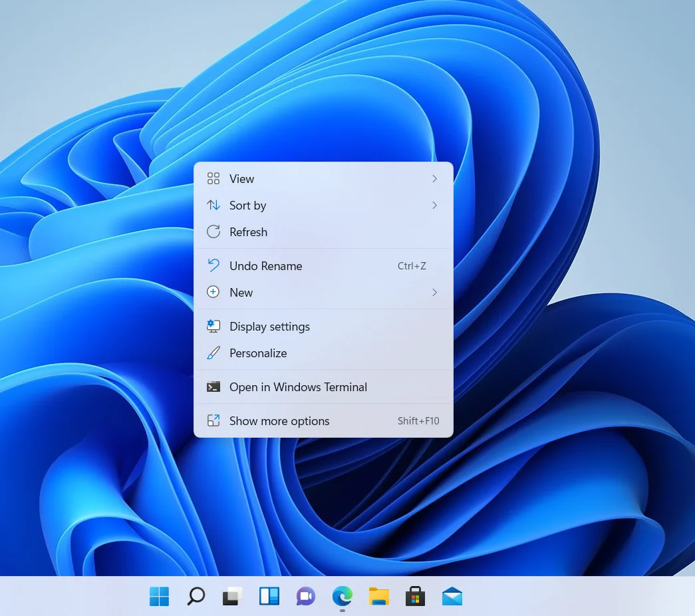Open the Mail app icon
Screen dimensions: 695x616
pos(452,596)
